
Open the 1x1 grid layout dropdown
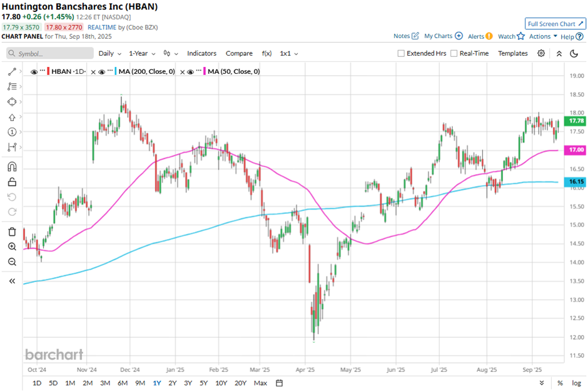pos(289,54)
